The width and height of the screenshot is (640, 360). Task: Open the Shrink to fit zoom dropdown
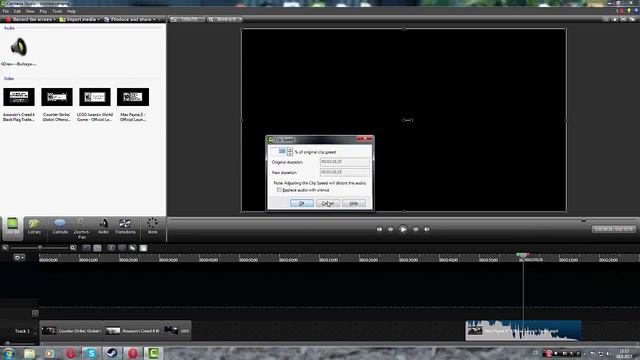point(225,19)
